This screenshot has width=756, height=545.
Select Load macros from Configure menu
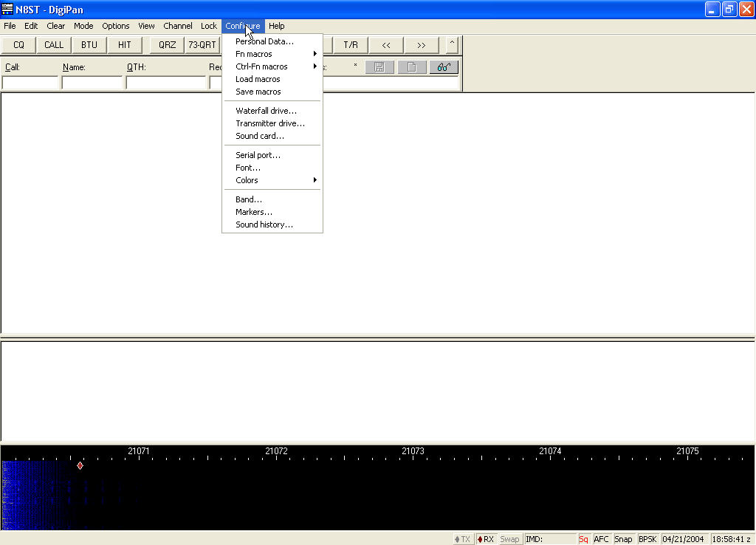point(272,79)
